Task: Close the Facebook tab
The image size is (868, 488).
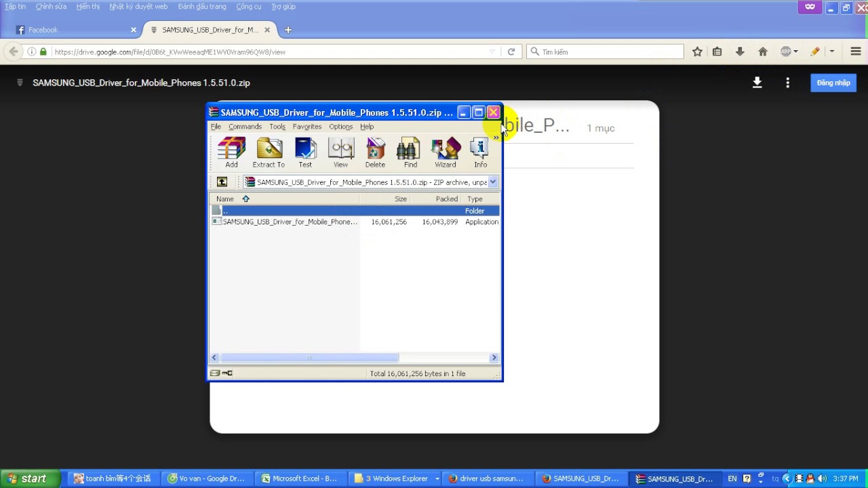Action: click(x=134, y=30)
